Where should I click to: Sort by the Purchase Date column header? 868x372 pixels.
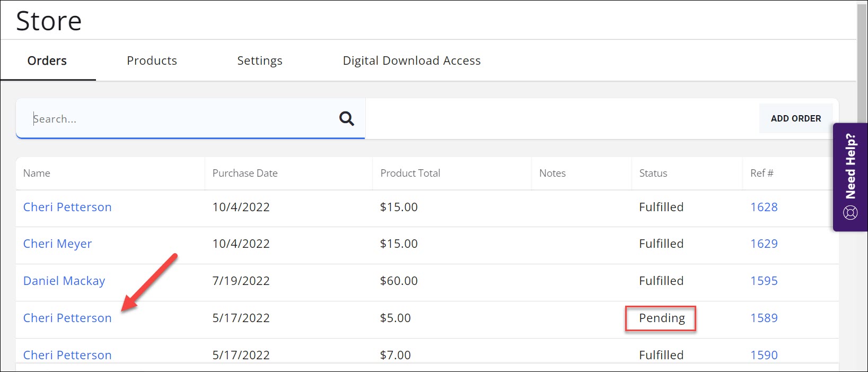[244, 173]
